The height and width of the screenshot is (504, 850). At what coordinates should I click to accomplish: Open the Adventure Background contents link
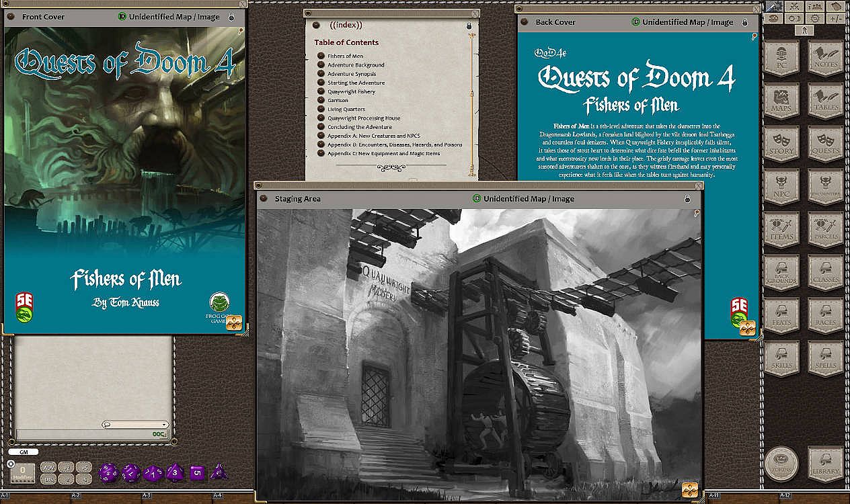(356, 65)
